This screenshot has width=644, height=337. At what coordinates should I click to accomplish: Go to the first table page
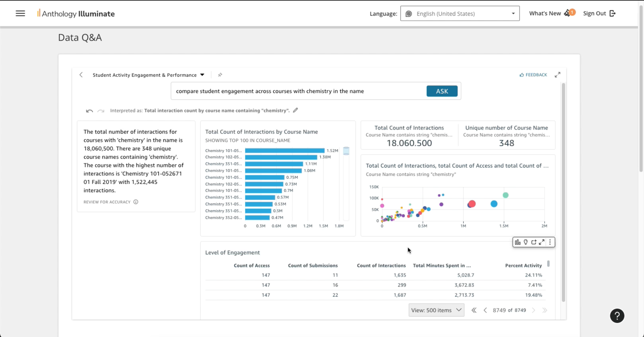[x=474, y=310]
